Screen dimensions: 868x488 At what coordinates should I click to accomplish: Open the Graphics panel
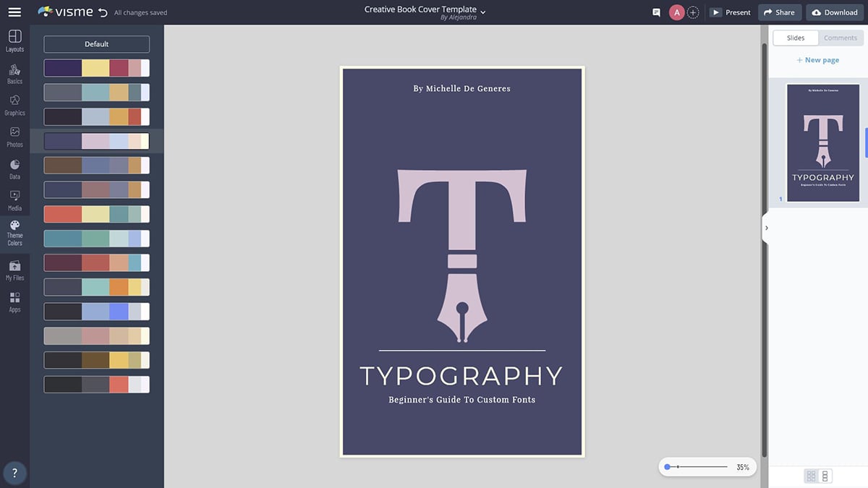[x=14, y=105]
